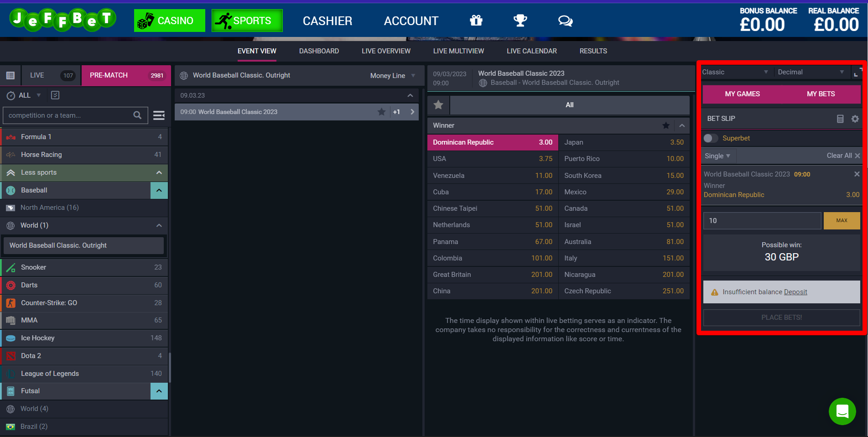Open the gift promotions icon
Image resolution: width=868 pixels, height=437 pixels.
476,21
